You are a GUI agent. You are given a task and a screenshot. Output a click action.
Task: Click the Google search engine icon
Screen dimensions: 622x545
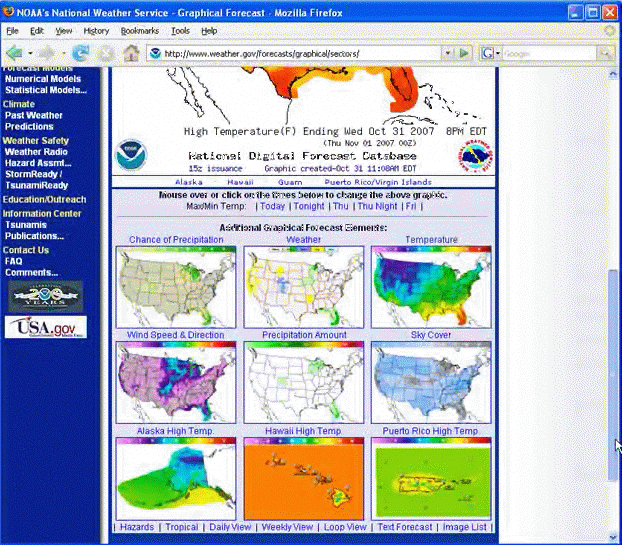[x=487, y=53]
